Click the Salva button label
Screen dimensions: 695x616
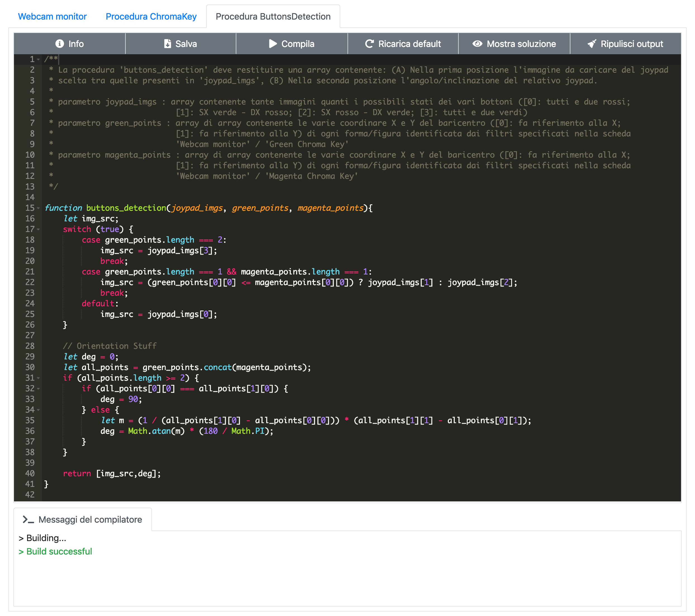coord(186,44)
